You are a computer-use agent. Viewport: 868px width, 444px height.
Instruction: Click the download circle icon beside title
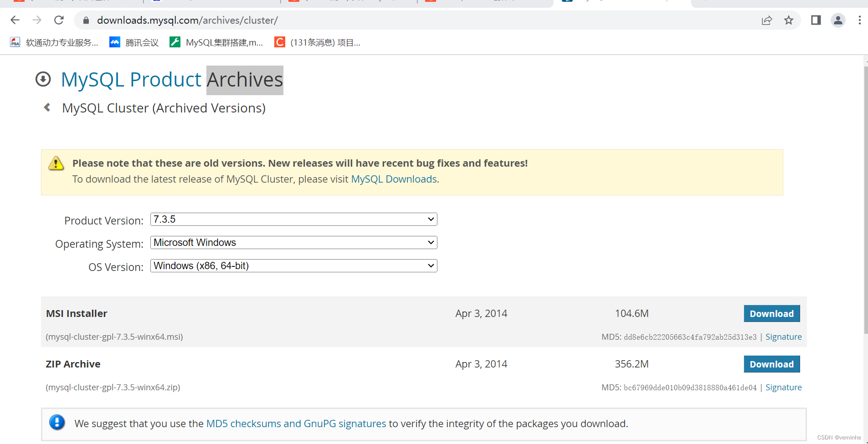point(43,79)
